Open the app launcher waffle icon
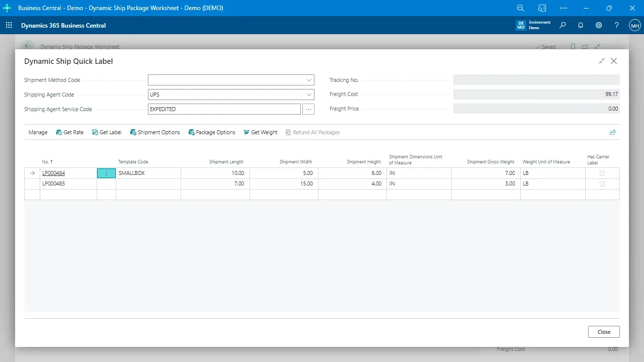 pos(9,25)
